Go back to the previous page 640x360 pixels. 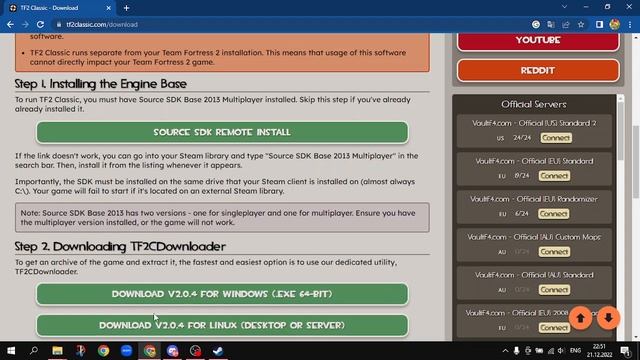(10, 24)
